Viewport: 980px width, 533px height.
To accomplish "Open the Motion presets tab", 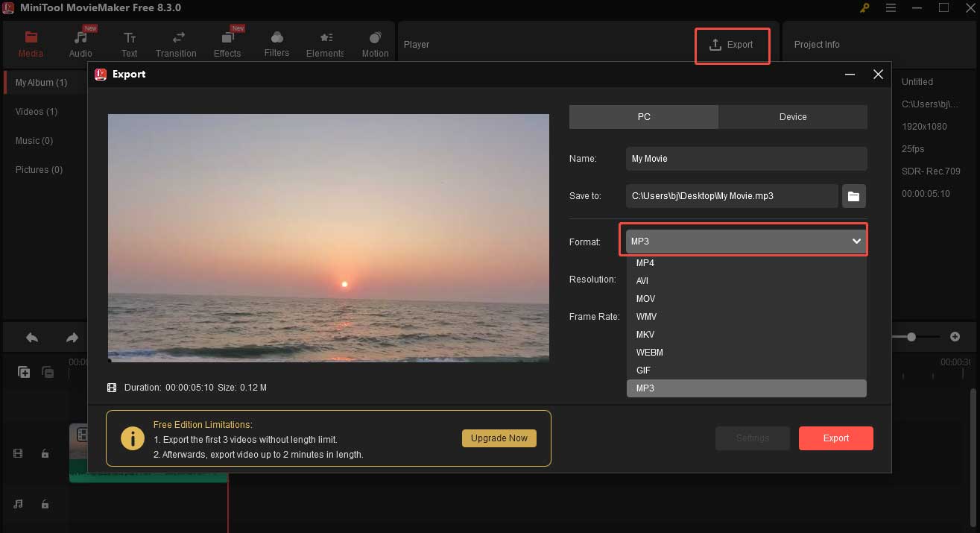I will (x=375, y=44).
